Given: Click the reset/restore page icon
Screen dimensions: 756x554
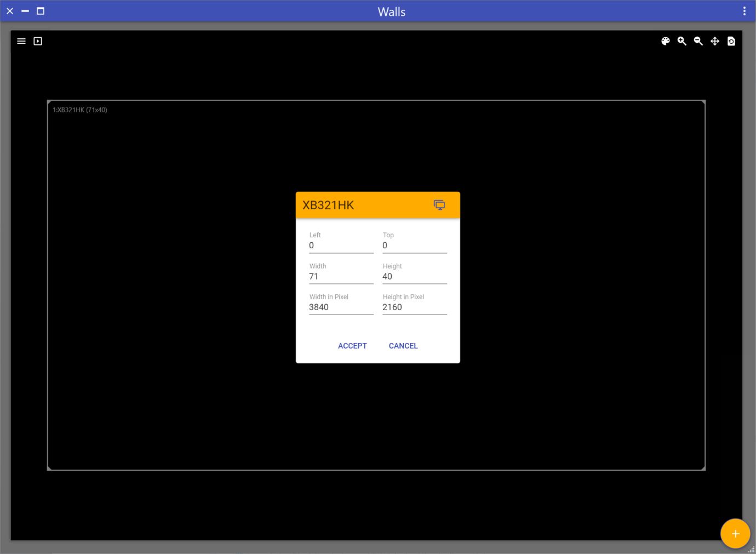Looking at the screenshot, I should pos(731,41).
